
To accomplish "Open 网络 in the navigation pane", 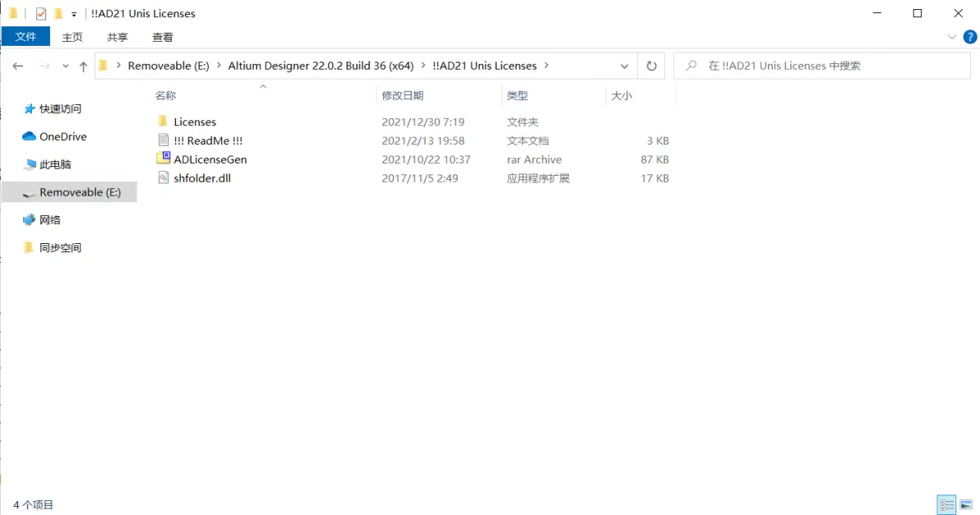I will click(x=50, y=220).
